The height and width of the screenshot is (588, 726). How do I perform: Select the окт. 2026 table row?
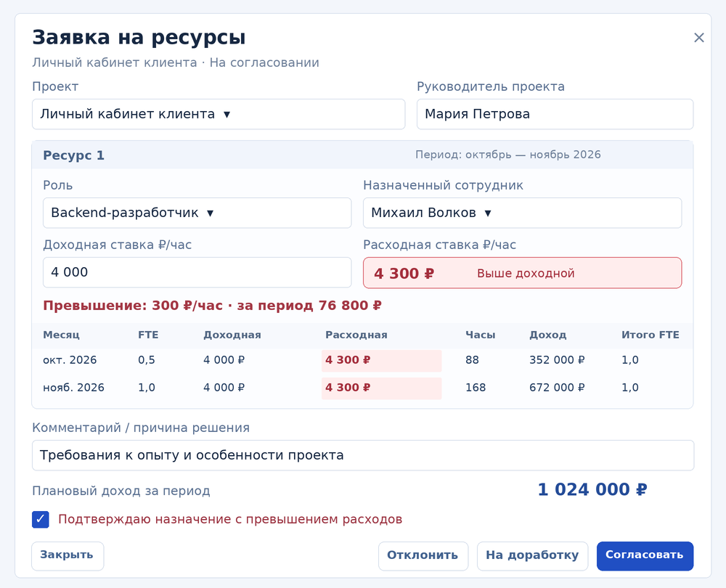(x=362, y=360)
